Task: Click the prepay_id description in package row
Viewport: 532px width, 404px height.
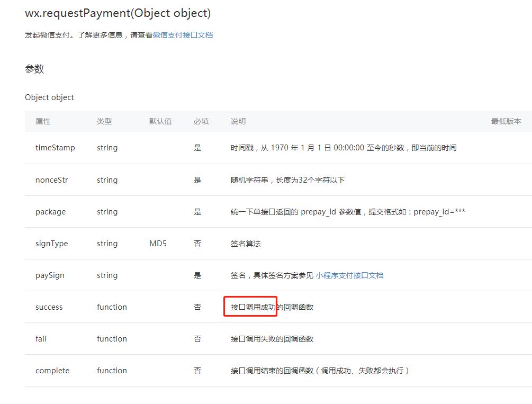Action: coord(348,212)
